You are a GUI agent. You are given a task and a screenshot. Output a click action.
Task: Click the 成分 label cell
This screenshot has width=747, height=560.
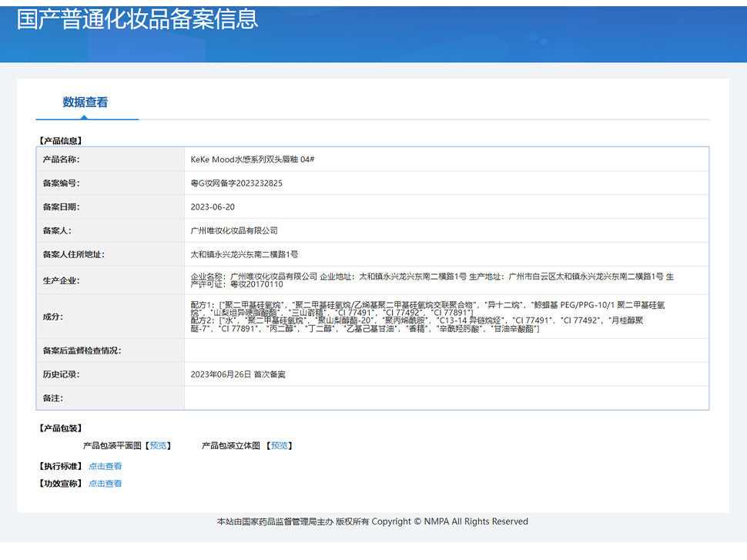tap(111, 317)
